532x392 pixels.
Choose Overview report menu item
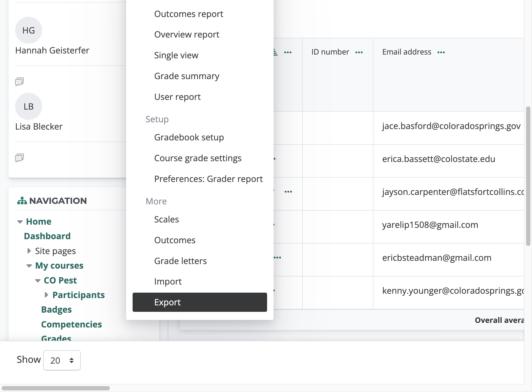pos(187,35)
